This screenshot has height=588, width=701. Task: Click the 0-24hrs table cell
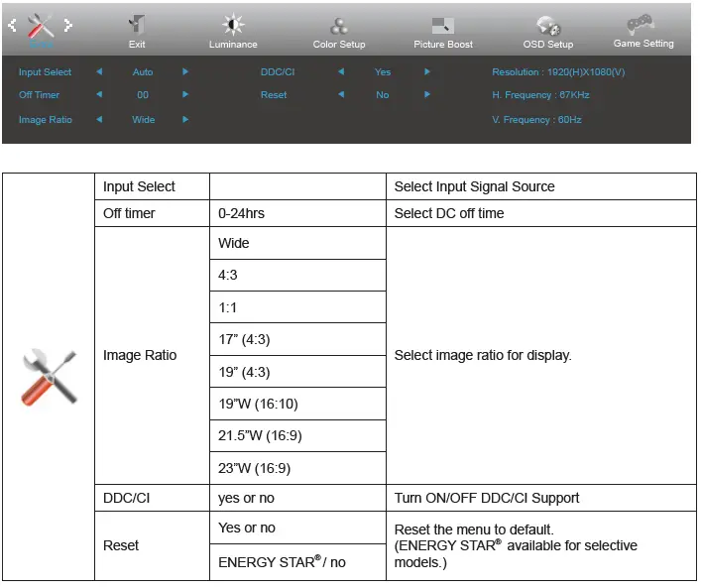pyautogui.click(x=297, y=213)
